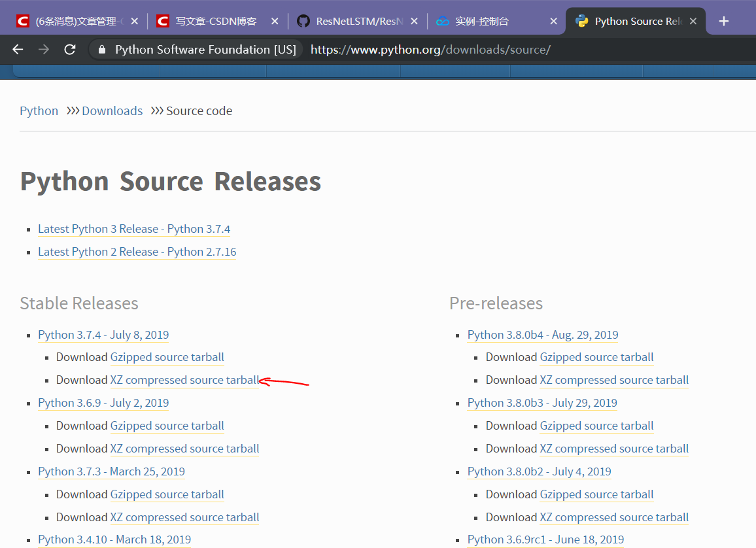Close the Python Source Releases tab

[693, 21]
